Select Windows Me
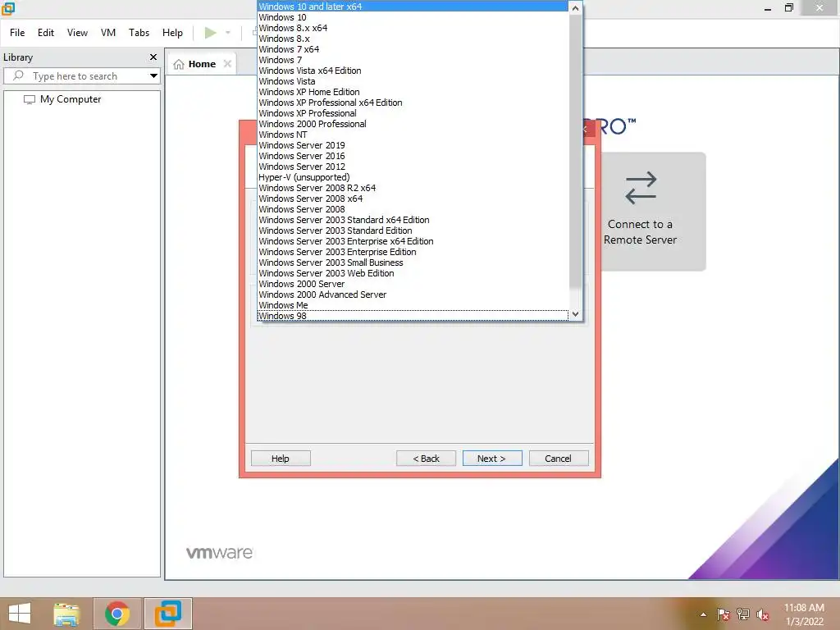The height and width of the screenshot is (630, 840). 413,305
